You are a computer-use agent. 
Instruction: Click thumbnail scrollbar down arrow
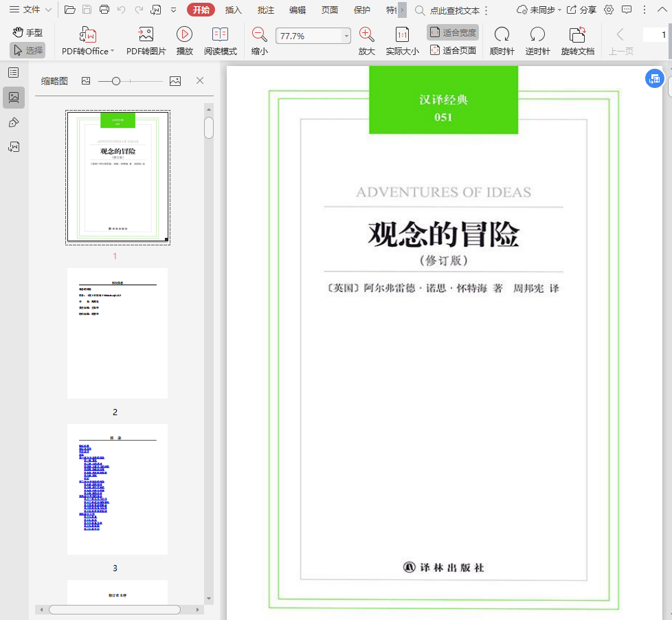(209, 598)
